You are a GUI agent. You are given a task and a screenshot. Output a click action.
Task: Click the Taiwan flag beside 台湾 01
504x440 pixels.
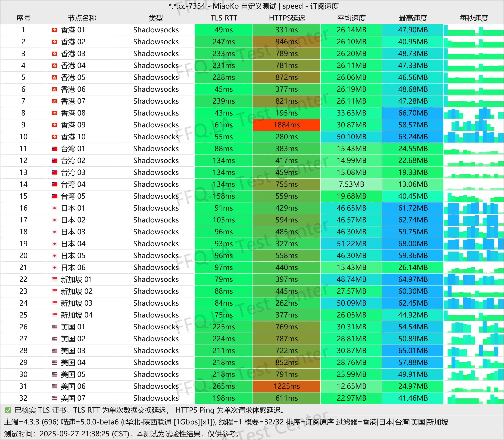(x=54, y=149)
